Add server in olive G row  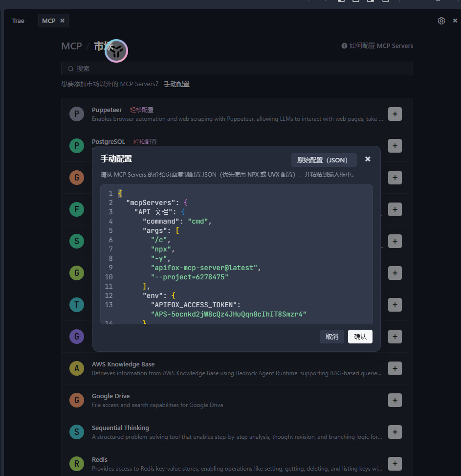click(x=395, y=273)
